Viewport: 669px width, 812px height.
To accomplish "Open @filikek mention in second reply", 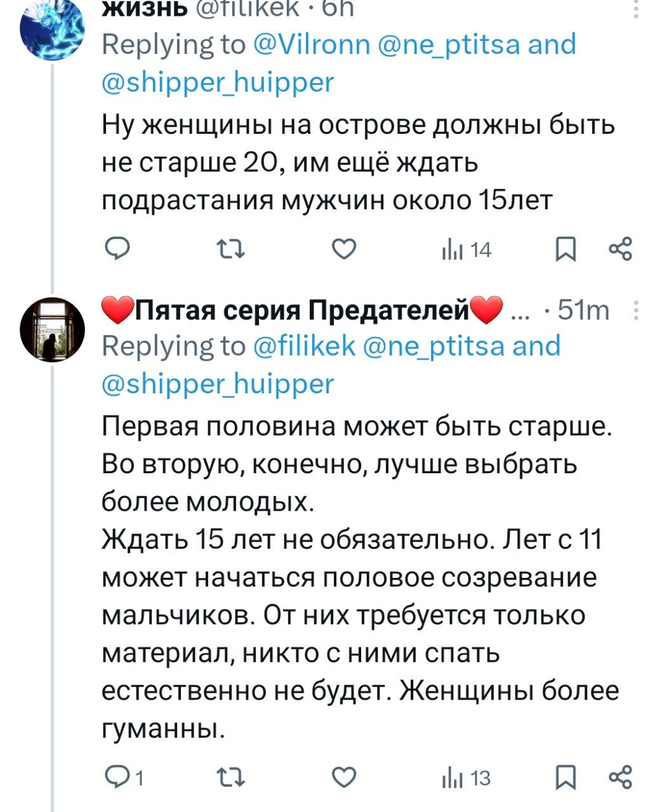I will point(304,346).
